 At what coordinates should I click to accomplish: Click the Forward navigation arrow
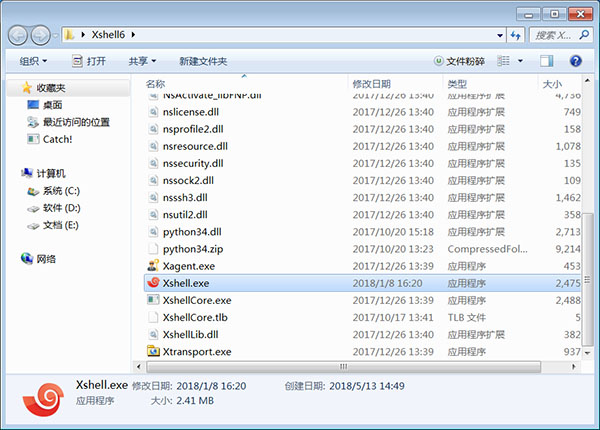click(x=41, y=36)
